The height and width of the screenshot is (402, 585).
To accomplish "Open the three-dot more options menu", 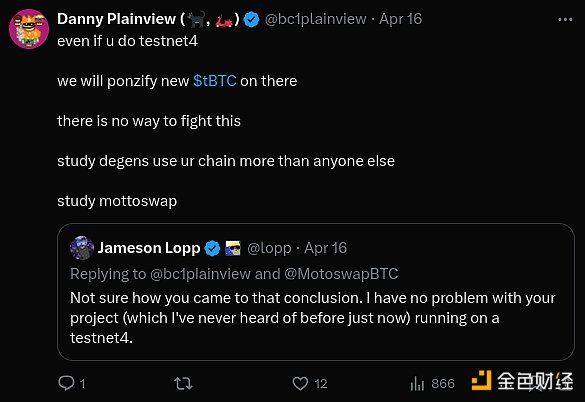I will [565, 19].
